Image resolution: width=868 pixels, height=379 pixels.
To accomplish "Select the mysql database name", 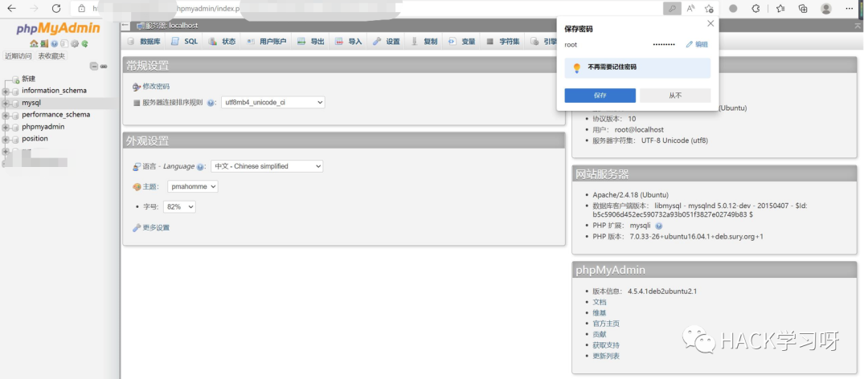I will click(x=31, y=103).
